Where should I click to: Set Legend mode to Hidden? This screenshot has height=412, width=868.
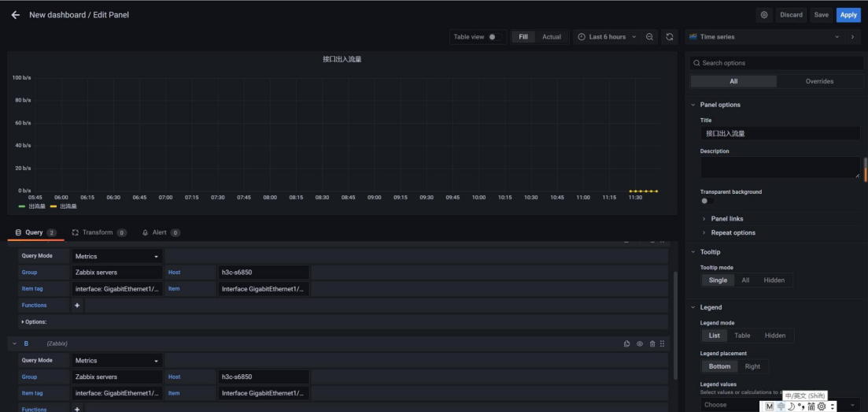775,336
